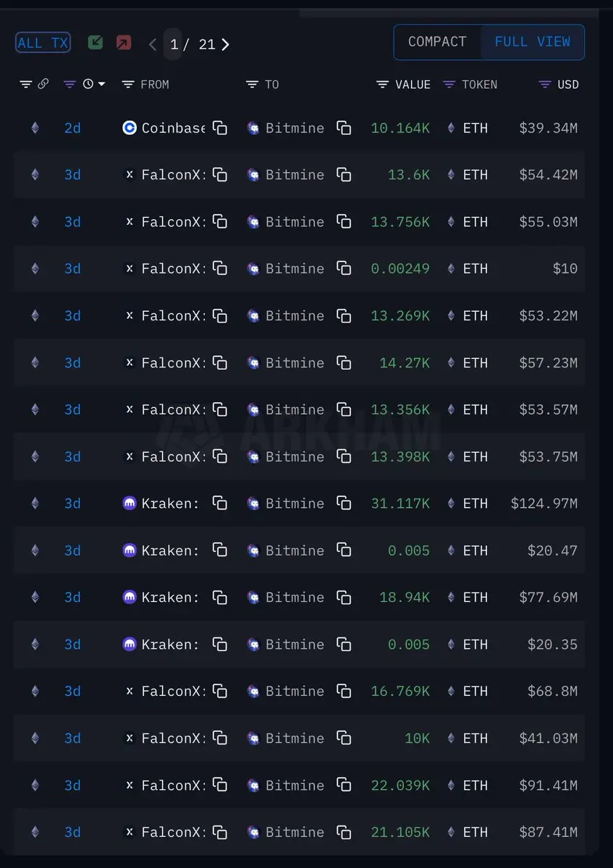Click the red outgoing transactions filter icon
The image size is (613, 868).
pyautogui.click(x=124, y=43)
